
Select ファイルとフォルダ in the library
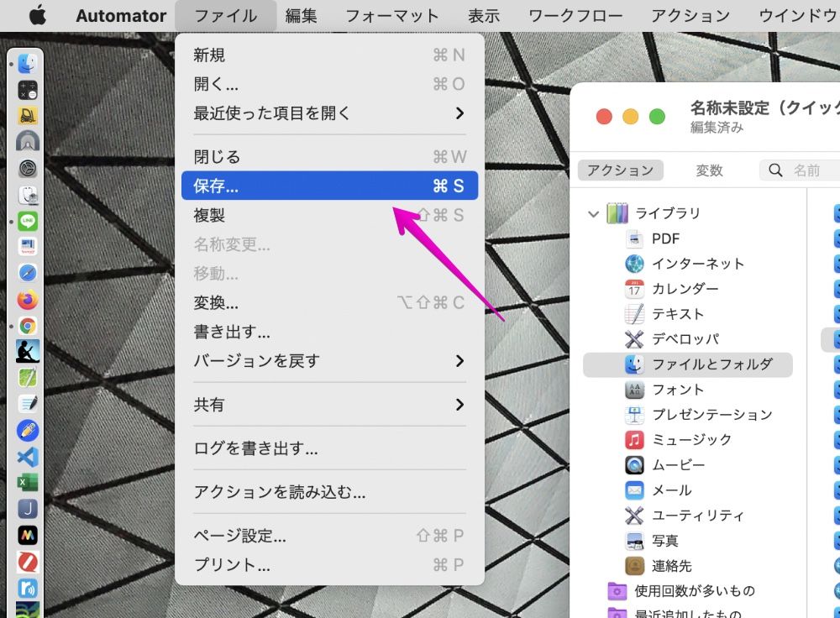[687, 364]
